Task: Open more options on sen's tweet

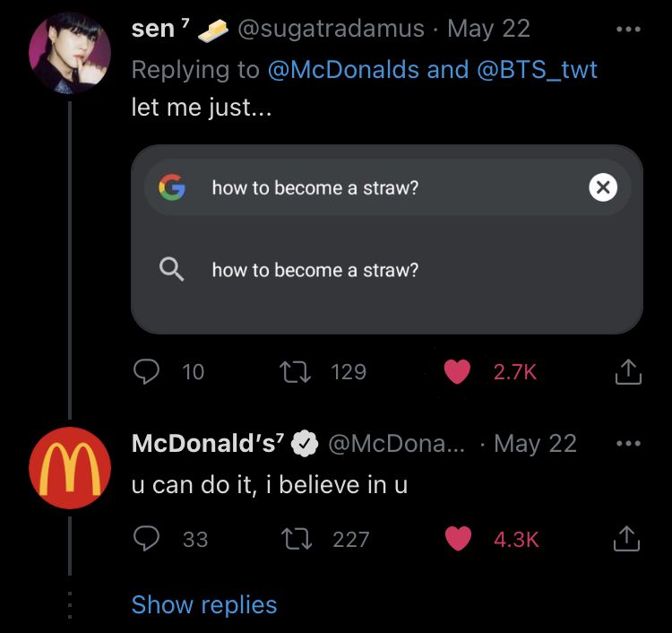Action: point(628,30)
